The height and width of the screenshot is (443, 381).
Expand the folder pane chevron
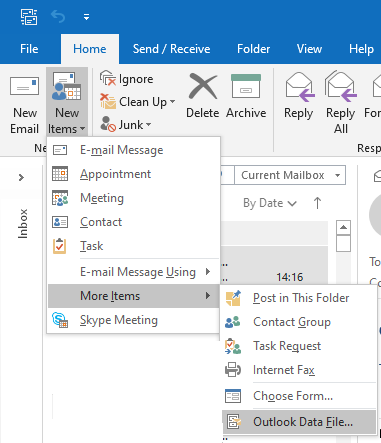[x=21, y=177]
